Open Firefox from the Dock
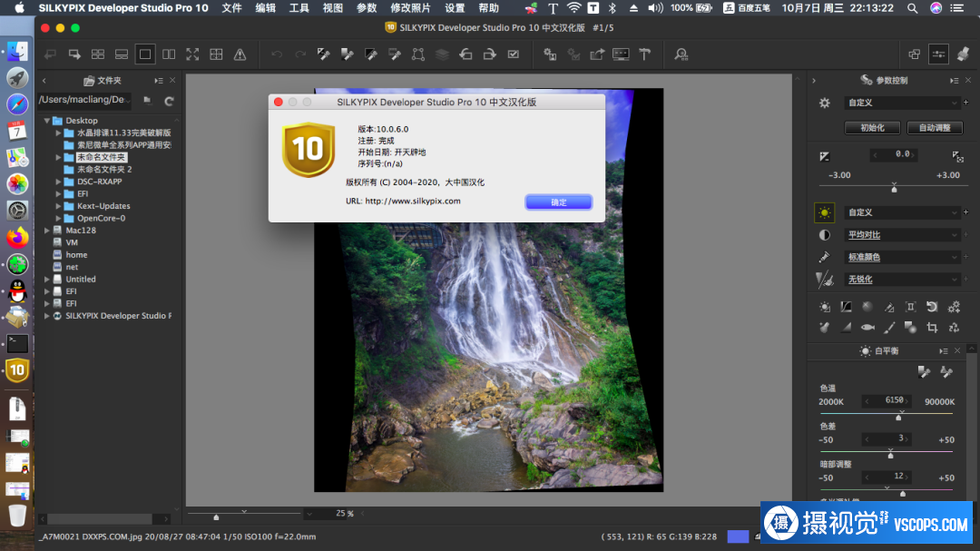This screenshot has width=980, height=551. pyautogui.click(x=17, y=238)
